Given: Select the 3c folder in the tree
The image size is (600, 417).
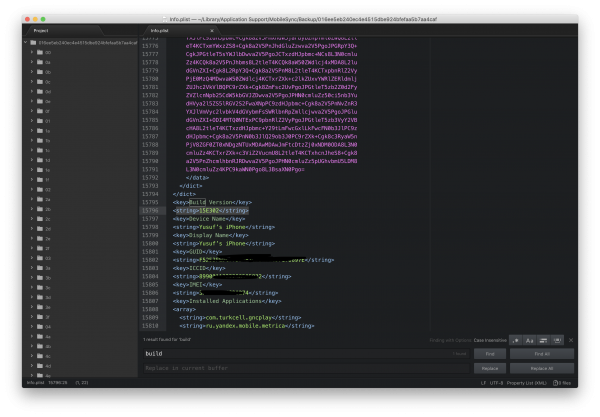Looking at the screenshot, I should click(x=80, y=287).
